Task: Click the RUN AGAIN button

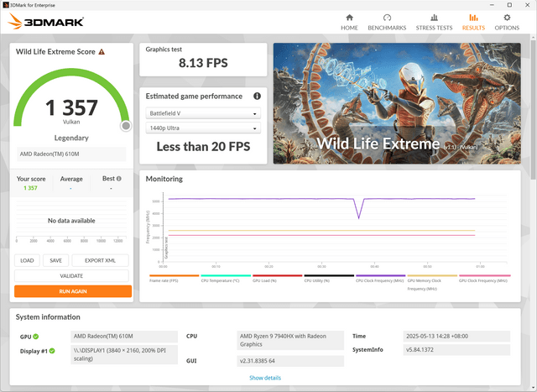Action: point(73,291)
